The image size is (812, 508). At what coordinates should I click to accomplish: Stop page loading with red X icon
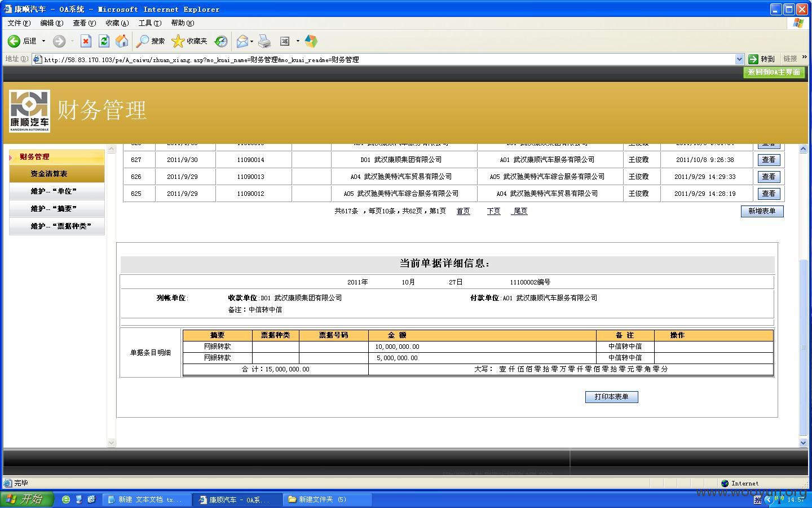click(x=86, y=41)
